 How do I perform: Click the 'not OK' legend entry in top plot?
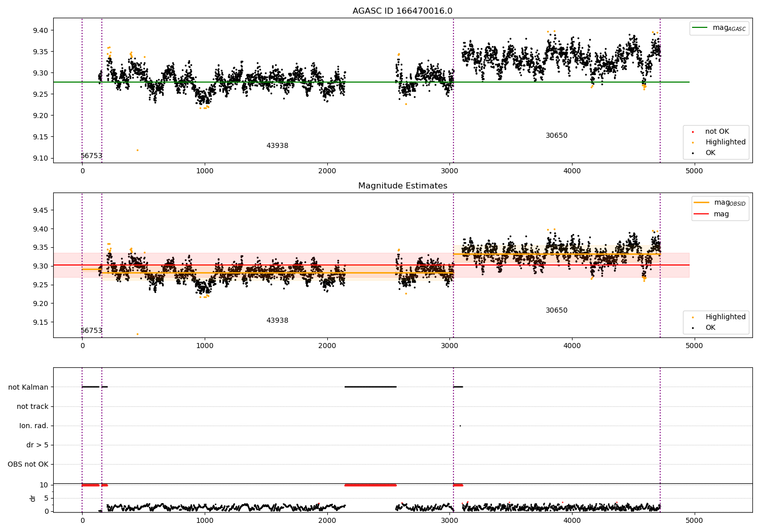click(x=711, y=132)
